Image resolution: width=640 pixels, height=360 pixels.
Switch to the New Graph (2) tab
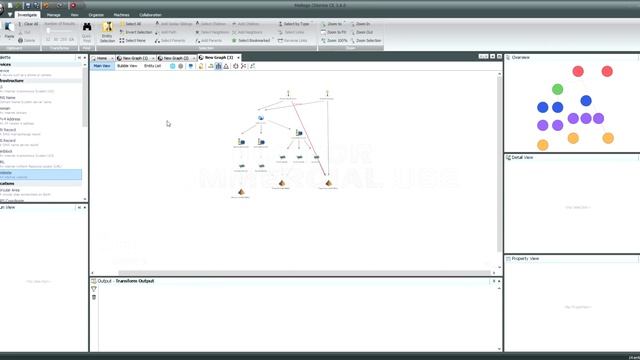pos(176,58)
